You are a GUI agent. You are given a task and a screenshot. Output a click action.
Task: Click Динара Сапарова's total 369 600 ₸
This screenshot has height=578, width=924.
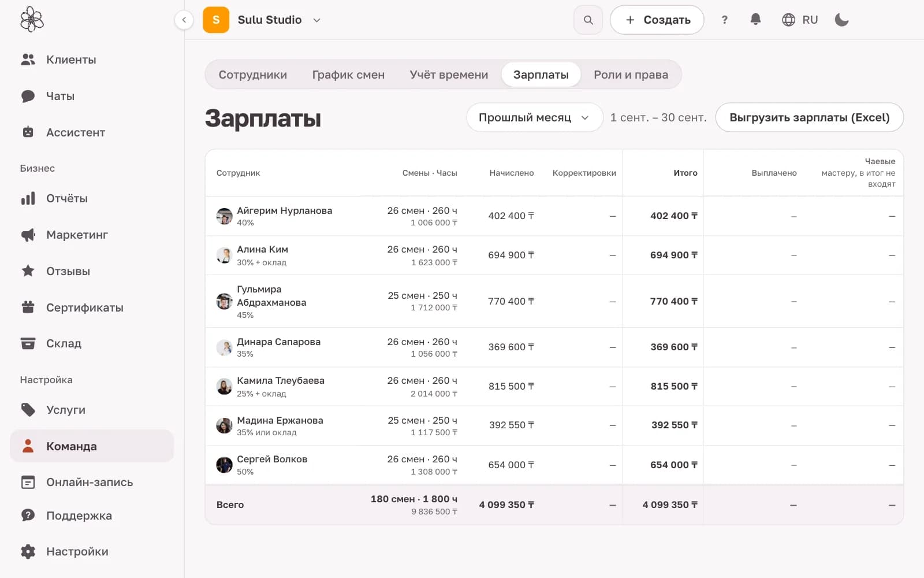[x=674, y=347]
